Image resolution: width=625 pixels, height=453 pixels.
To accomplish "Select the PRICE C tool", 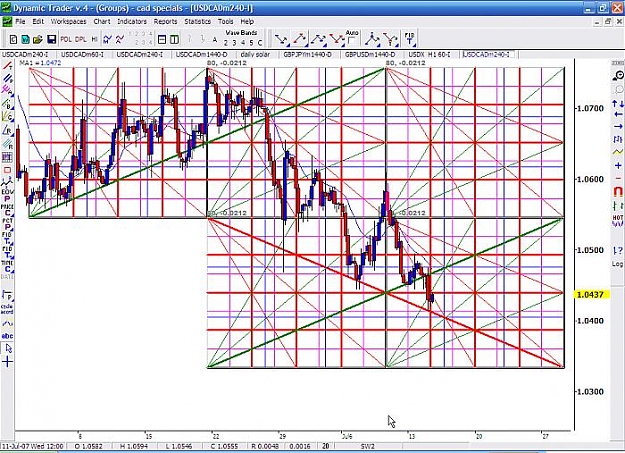I will (x=7, y=210).
